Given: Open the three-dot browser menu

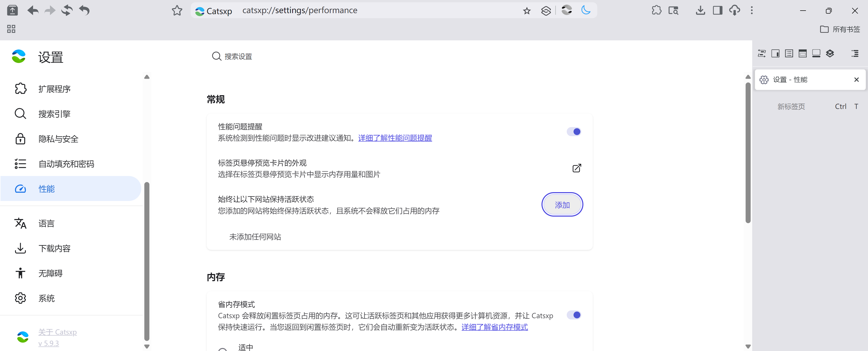Looking at the screenshot, I should coord(751,10).
